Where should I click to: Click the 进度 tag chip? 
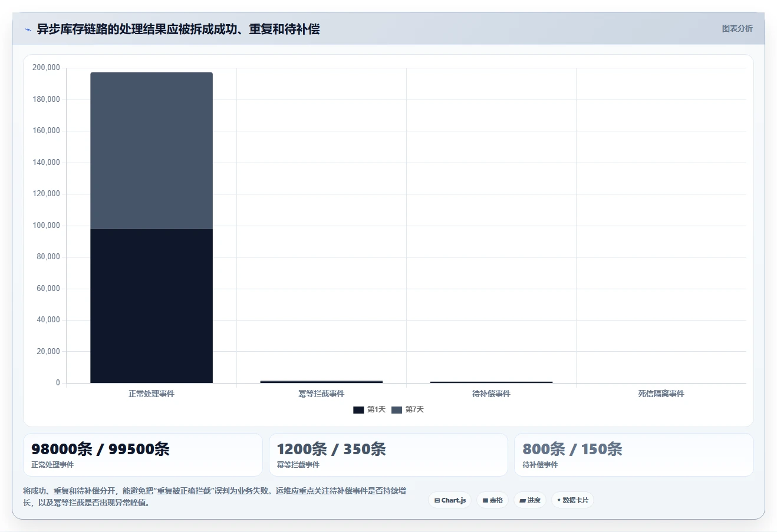coord(530,500)
